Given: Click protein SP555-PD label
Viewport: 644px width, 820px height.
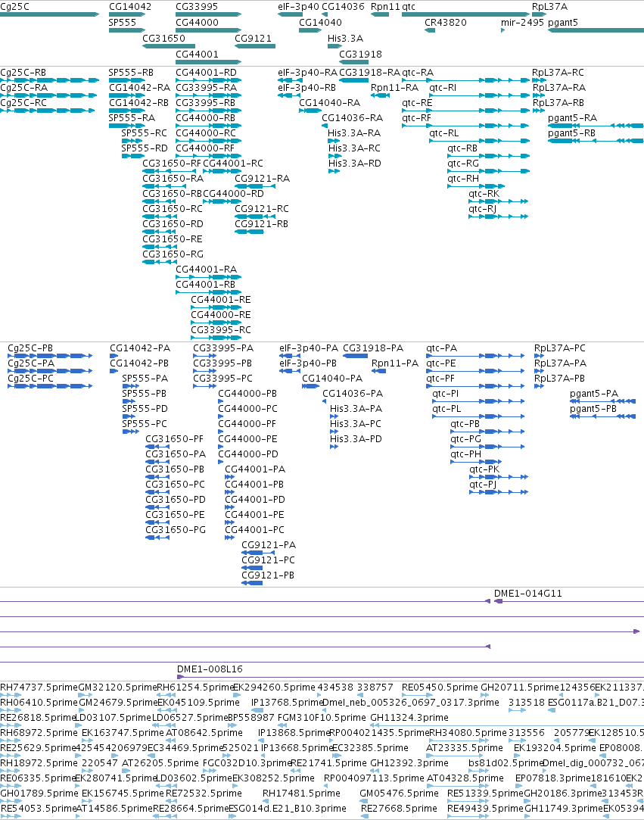Looking at the screenshot, I should (x=145, y=408).
